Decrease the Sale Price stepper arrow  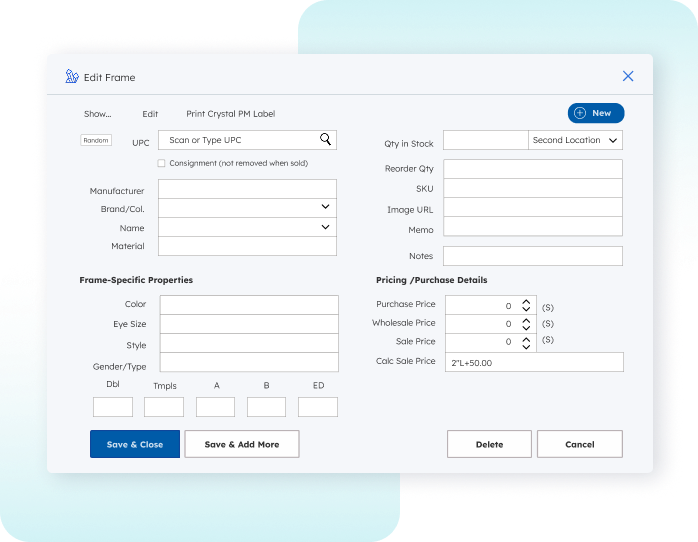click(525, 346)
